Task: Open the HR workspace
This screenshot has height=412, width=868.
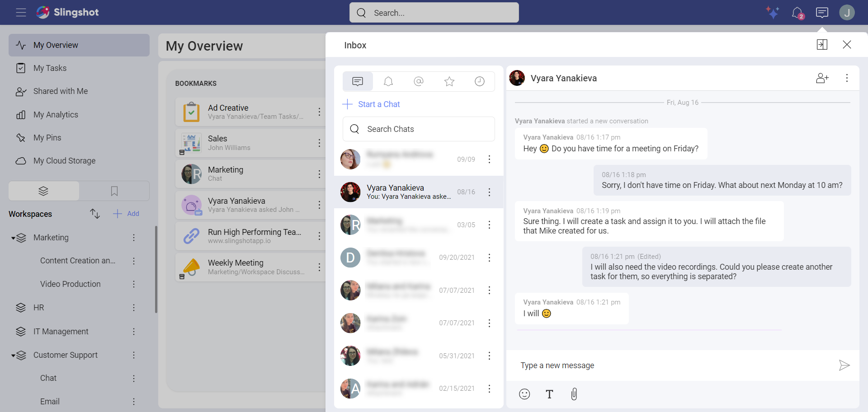Action: coord(39,308)
